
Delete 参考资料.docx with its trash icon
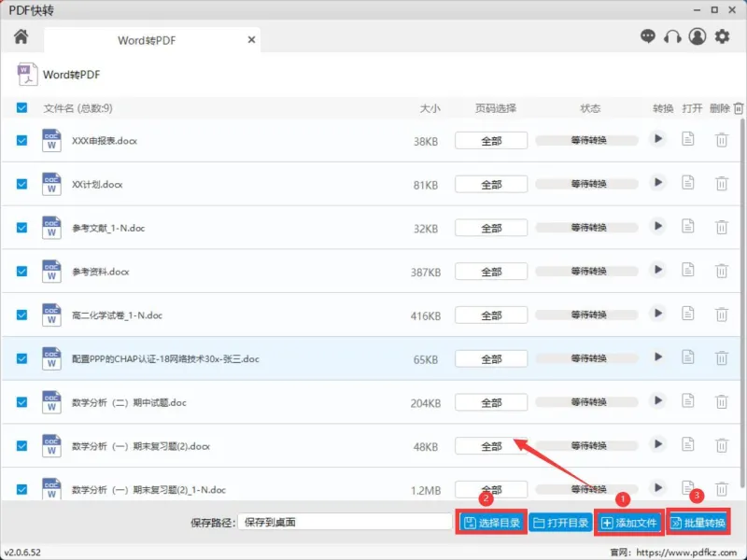pyautogui.click(x=722, y=271)
